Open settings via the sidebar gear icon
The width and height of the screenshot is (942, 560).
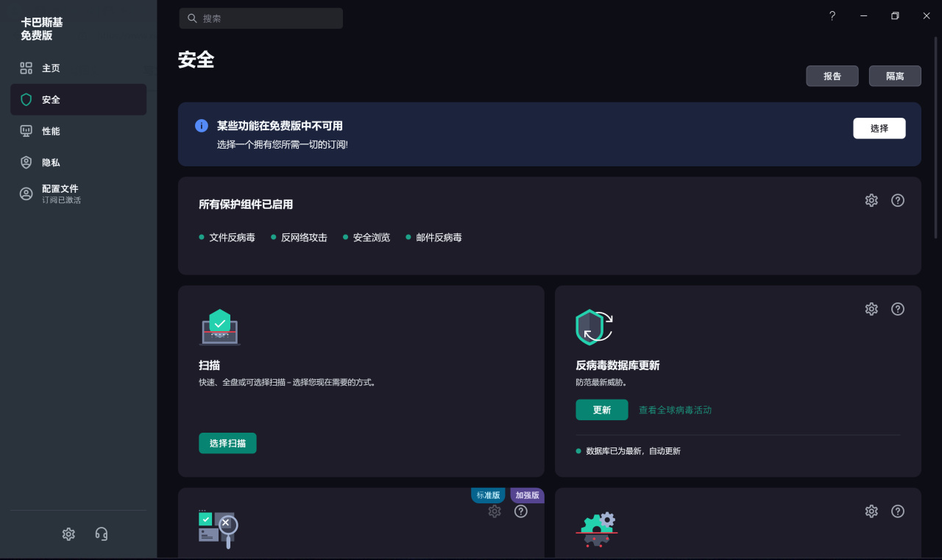coord(68,534)
